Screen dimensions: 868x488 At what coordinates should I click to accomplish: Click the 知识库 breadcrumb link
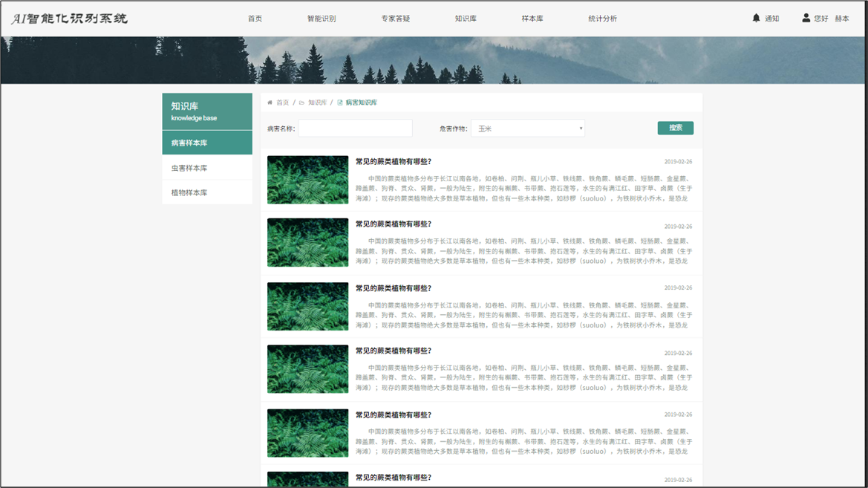pyautogui.click(x=317, y=103)
